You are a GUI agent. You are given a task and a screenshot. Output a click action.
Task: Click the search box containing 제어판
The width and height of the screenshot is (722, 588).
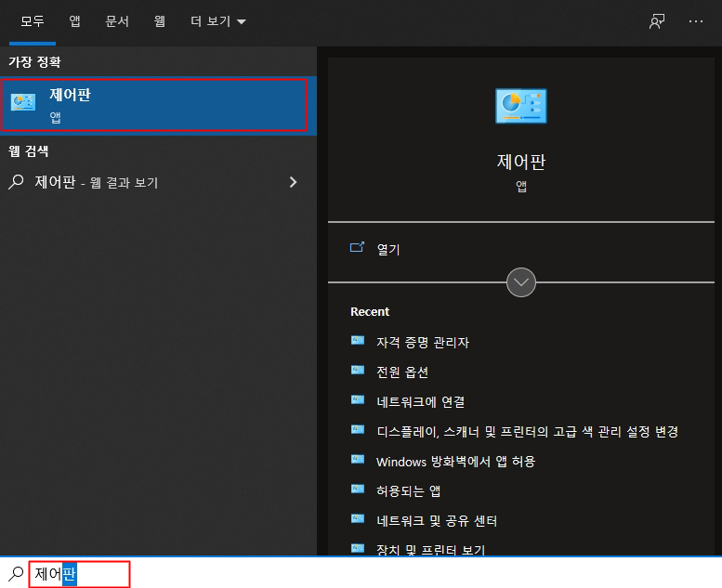click(x=79, y=574)
